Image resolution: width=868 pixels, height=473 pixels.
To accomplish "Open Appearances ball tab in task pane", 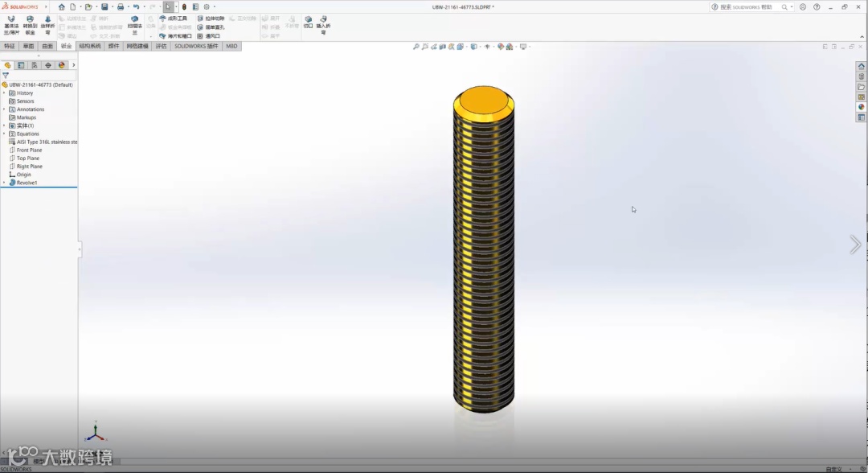I will tap(861, 108).
